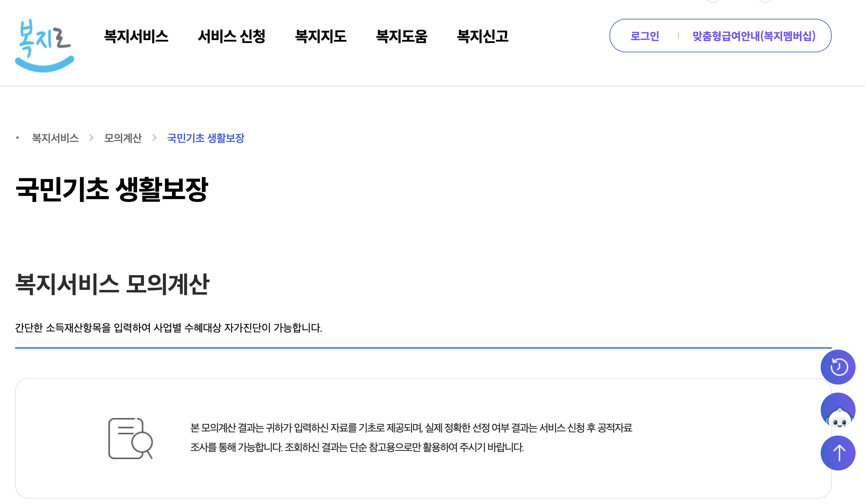The width and height of the screenshot is (865, 504).
Task: Open the 복지도움 menu
Action: [401, 36]
